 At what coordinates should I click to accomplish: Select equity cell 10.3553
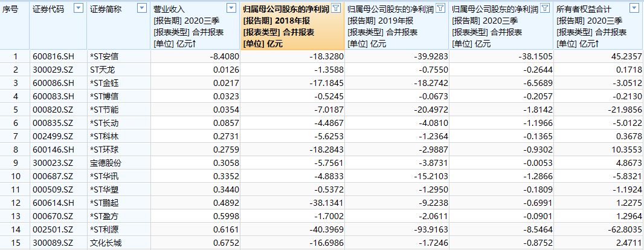pos(599,150)
